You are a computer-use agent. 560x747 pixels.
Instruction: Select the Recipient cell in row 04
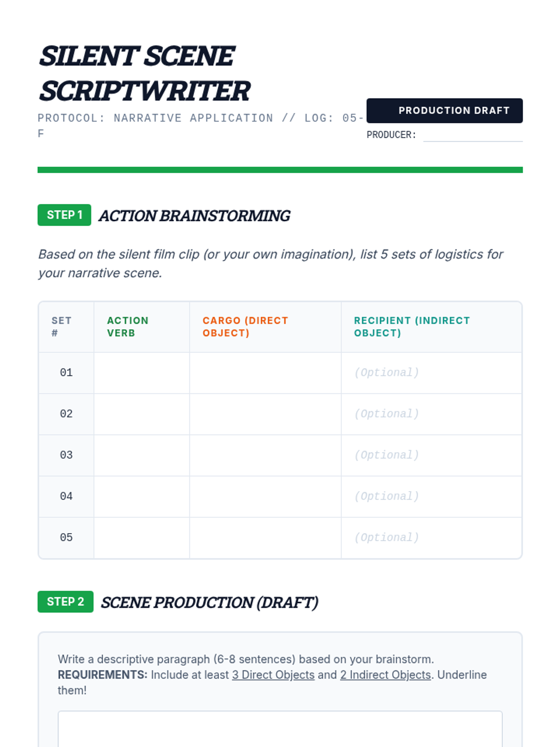point(431,496)
